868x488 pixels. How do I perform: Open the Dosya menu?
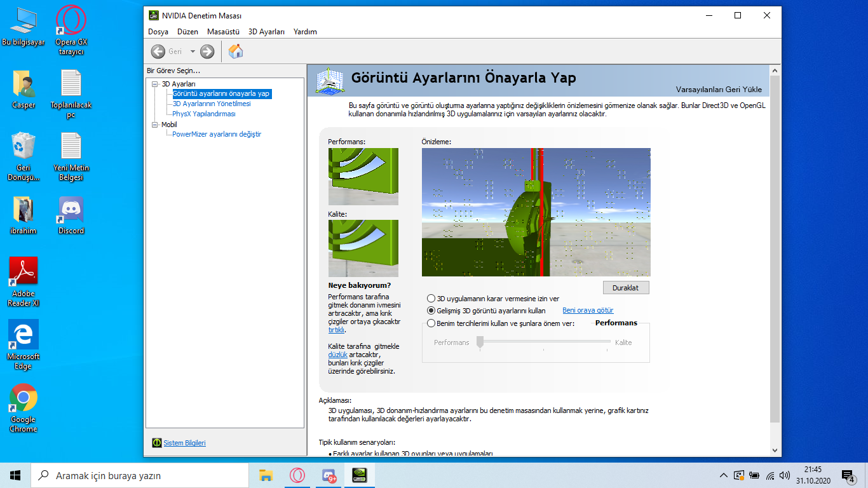[x=158, y=32]
